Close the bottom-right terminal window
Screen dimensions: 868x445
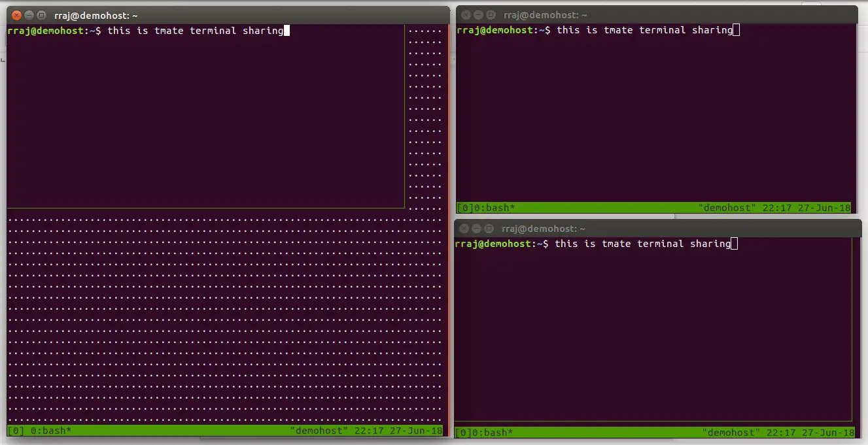click(x=464, y=228)
